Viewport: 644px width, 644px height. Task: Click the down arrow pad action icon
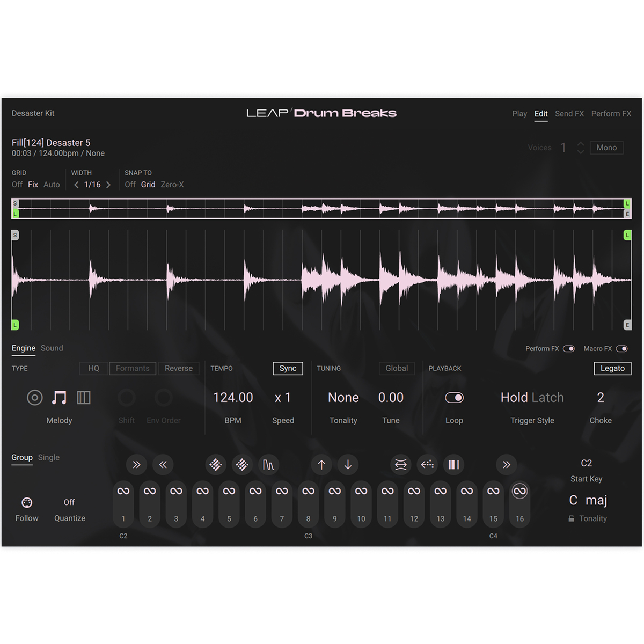tap(348, 465)
